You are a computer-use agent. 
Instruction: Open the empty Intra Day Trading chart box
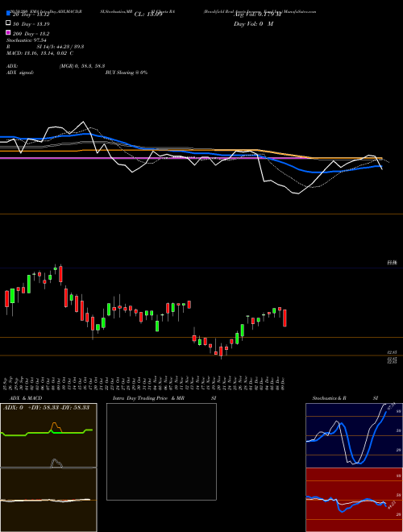click(x=161, y=451)
